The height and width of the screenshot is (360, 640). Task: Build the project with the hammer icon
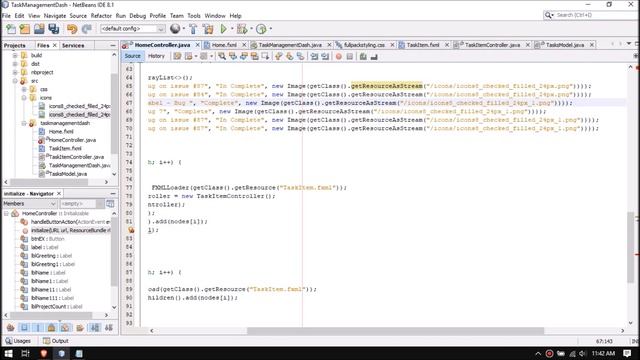193,29
